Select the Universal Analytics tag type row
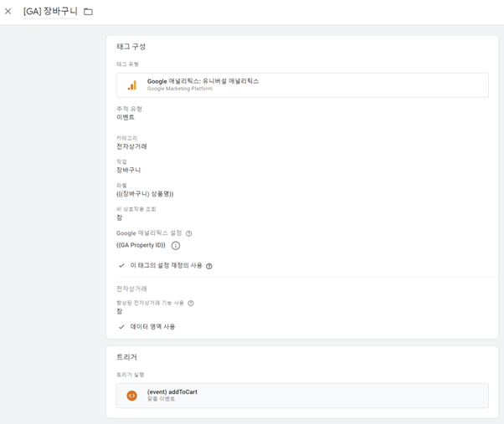Viewport: 504px width, 424px height. [x=302, y=85]
